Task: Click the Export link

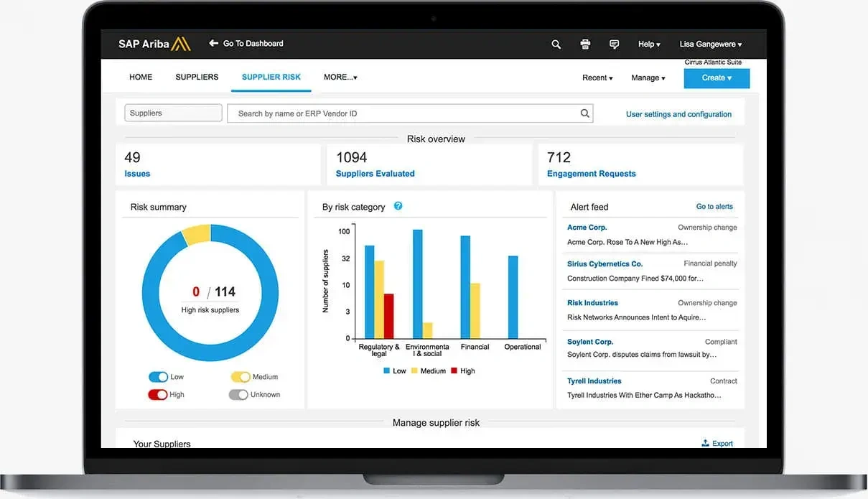Action: pos(722,444)
